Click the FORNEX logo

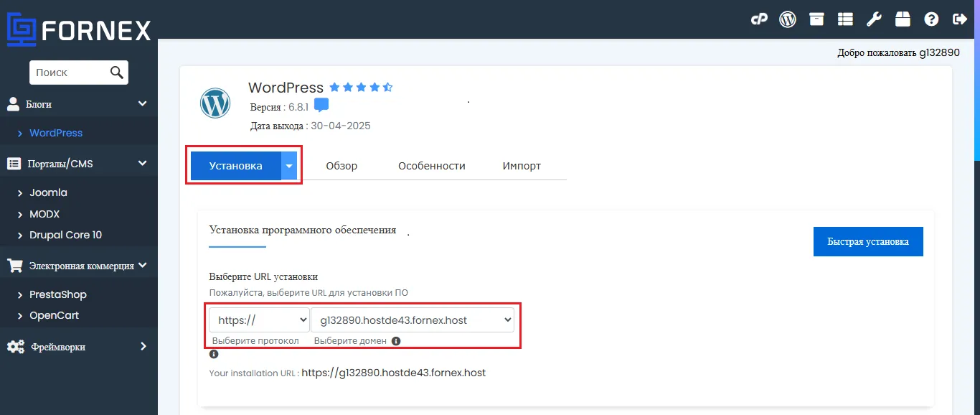pos(79,30)
